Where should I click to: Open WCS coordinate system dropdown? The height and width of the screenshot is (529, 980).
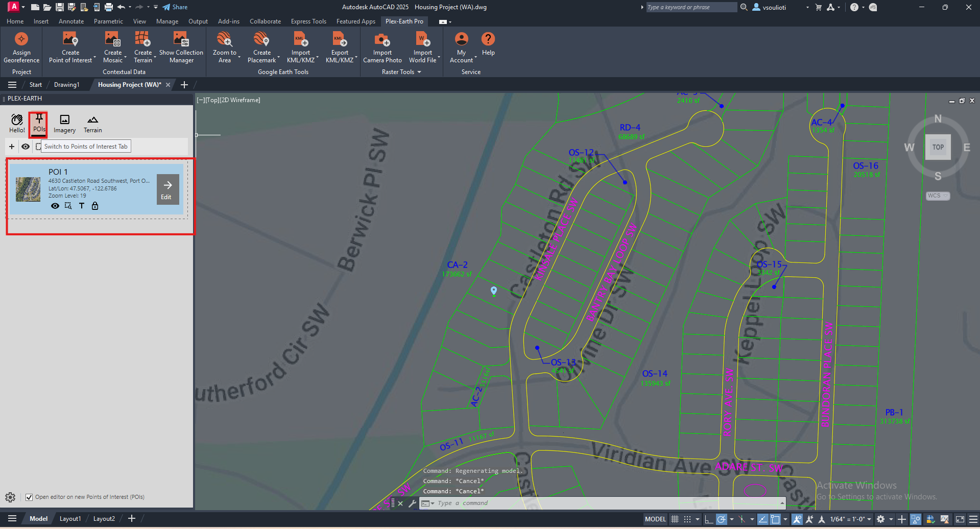click(938, 196)
